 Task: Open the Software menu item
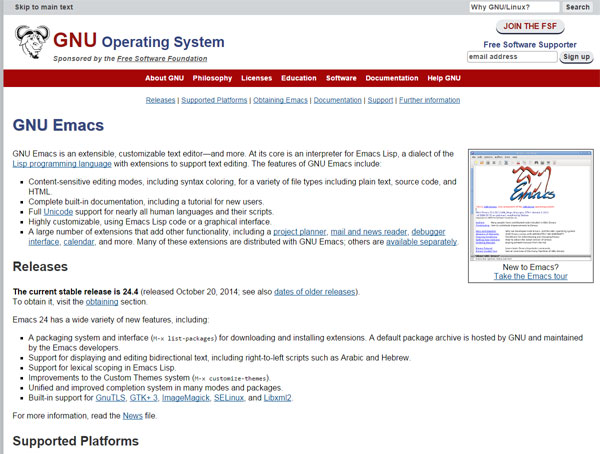[341, 78]
